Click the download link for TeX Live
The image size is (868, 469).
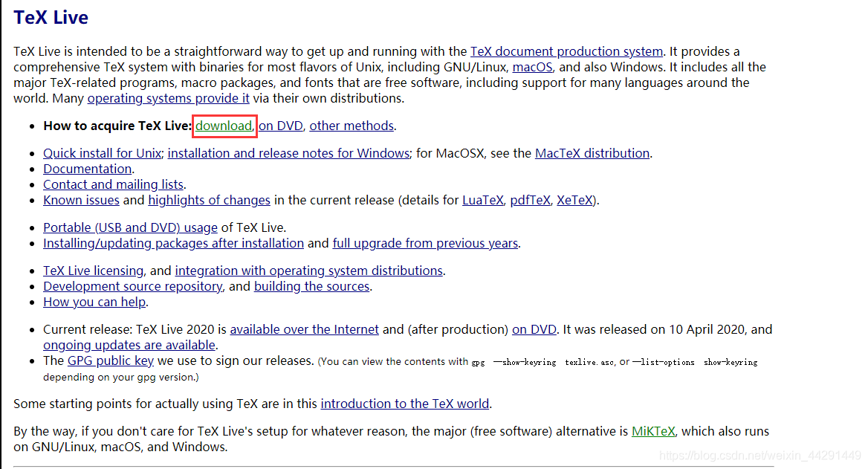click(224, 126)
